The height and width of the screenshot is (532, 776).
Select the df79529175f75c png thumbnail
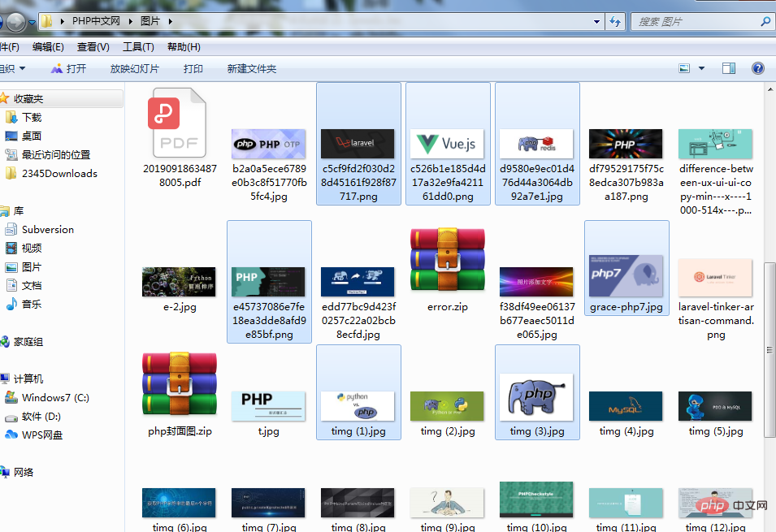626,144
